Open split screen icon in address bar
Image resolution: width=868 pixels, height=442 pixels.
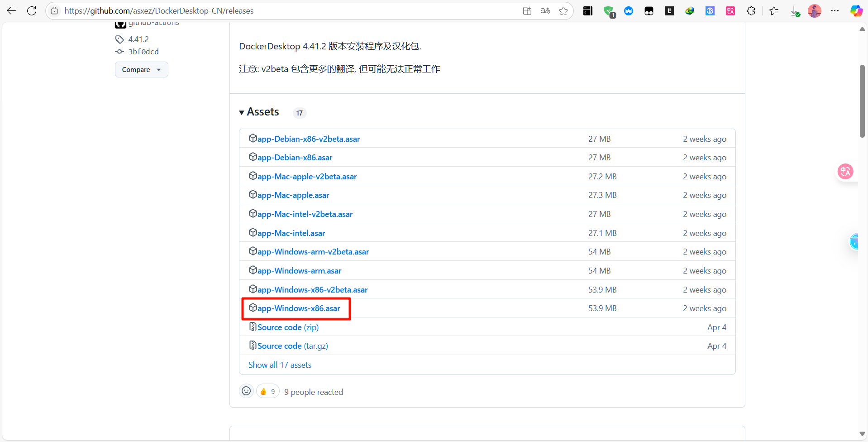pos(527,11)
